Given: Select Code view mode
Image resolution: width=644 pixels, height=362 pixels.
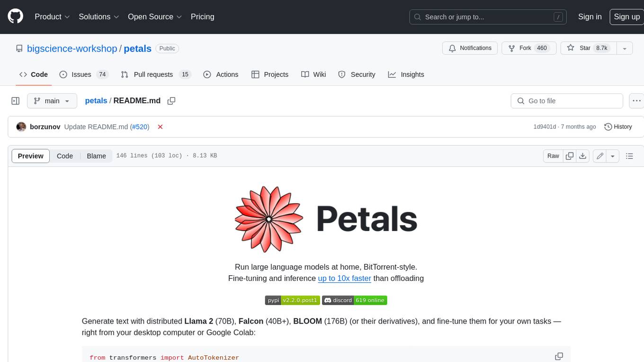Looking at the screenshot, I should [65, 156].
